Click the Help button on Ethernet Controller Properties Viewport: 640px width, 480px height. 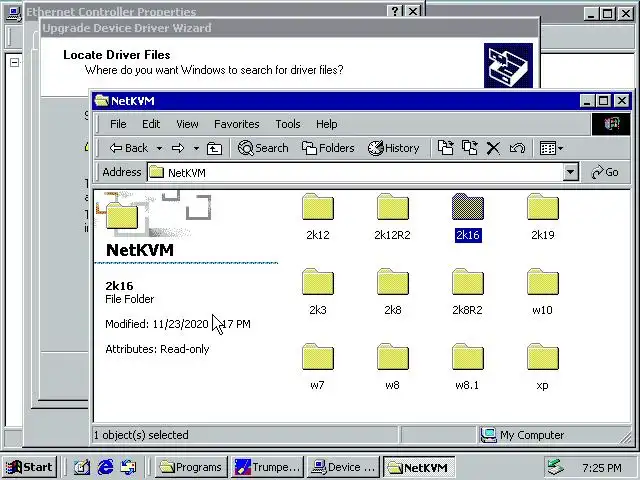pyautogui.click(x=395, y=11)
